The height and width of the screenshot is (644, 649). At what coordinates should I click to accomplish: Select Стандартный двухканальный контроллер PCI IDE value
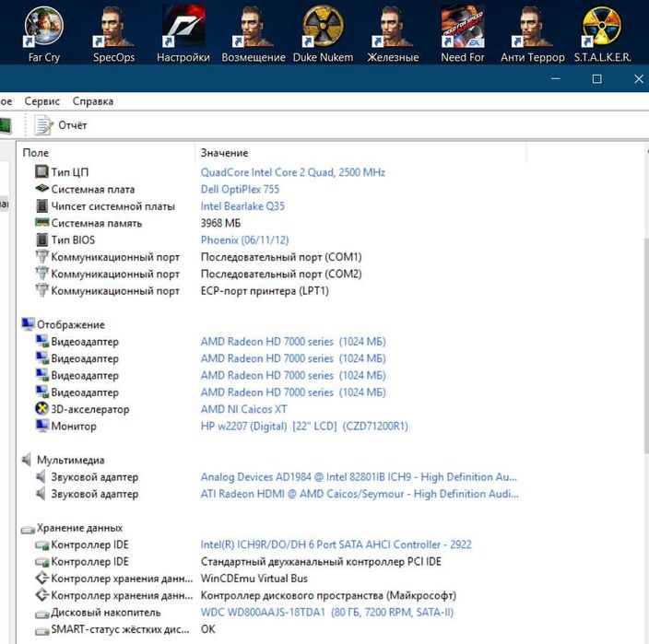[x=321, y=561]
